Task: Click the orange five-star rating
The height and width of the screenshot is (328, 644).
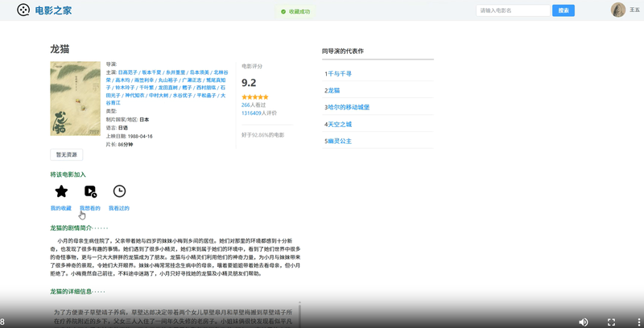Action: (x=254, y=97)
